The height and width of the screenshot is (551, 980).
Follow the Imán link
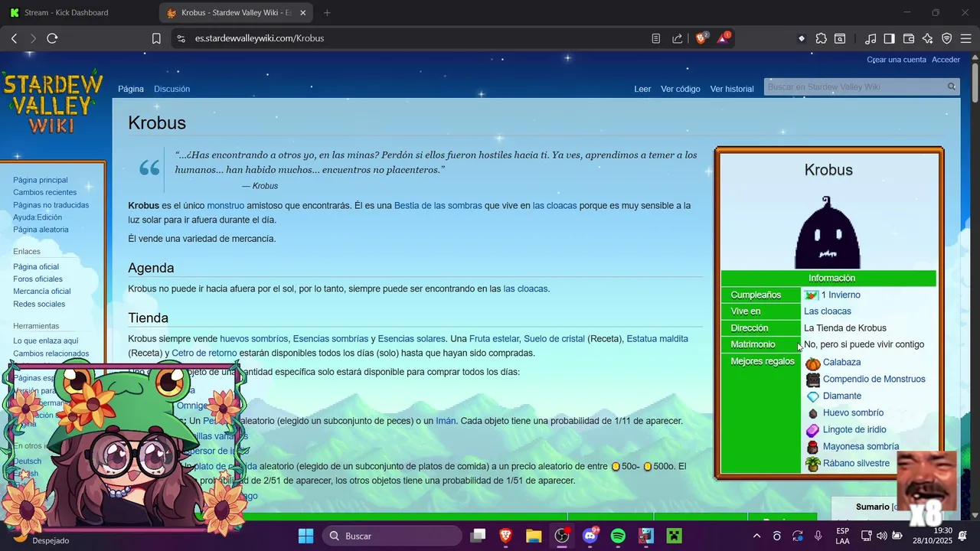coord(446,421)
